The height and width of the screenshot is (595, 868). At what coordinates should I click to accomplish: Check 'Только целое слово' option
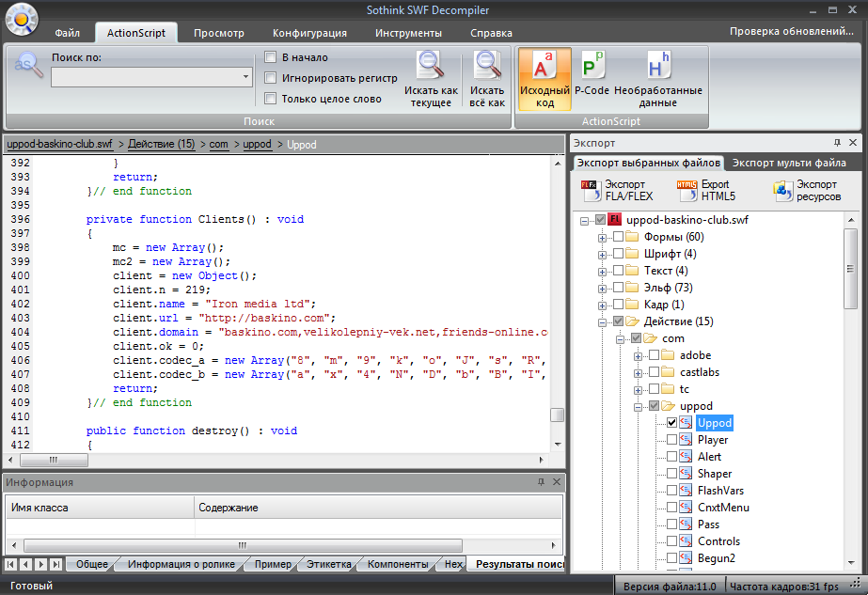(271, 99)
